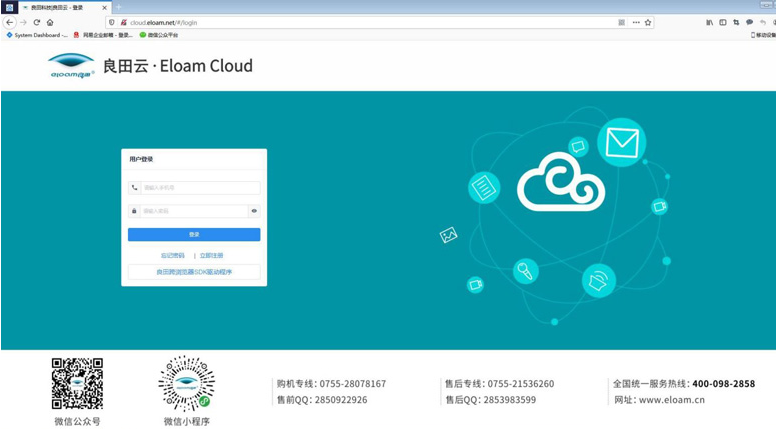The width and height of the screenshot is (776, 429).
Task: Open the Library icon in toolbar
Action: pos(710,22)
